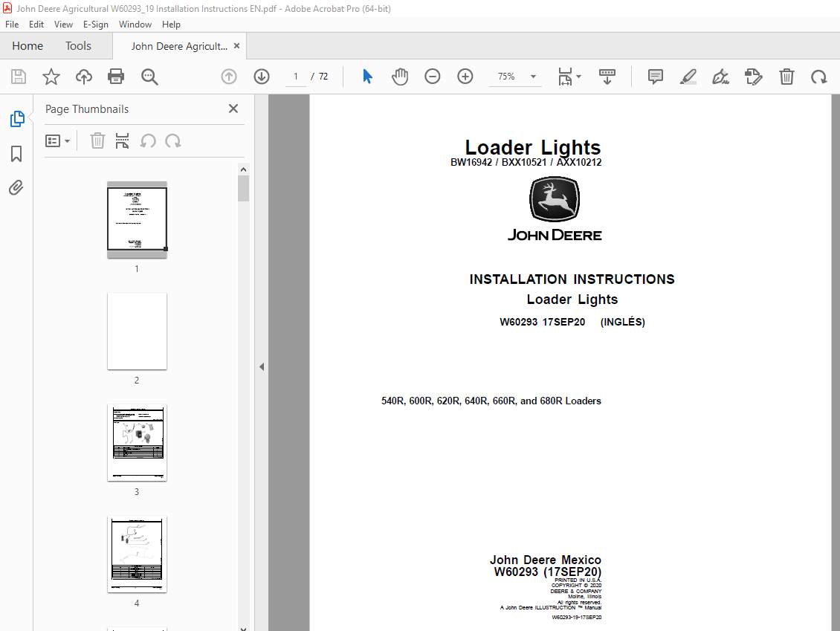Switch to the Tools tab
Image resolution: width=840 pixels, height=631 pixels.
78,46
